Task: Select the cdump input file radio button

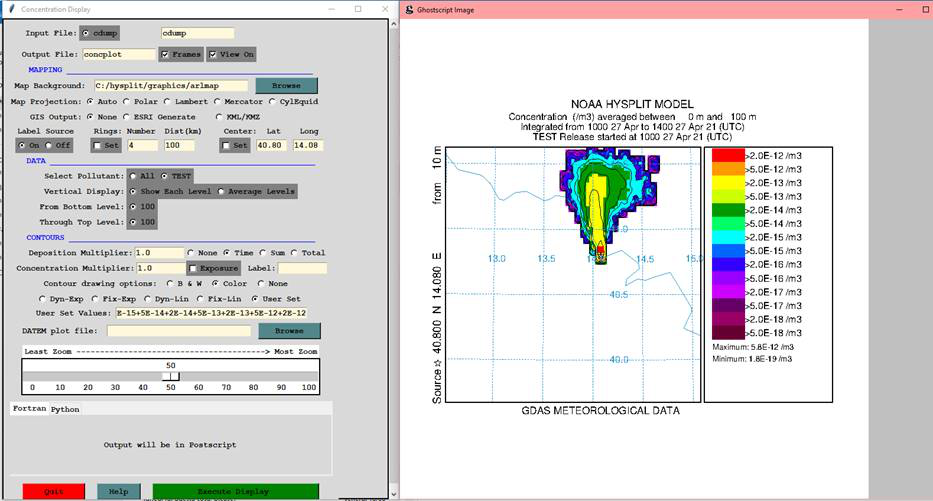Action: point(86,33)
